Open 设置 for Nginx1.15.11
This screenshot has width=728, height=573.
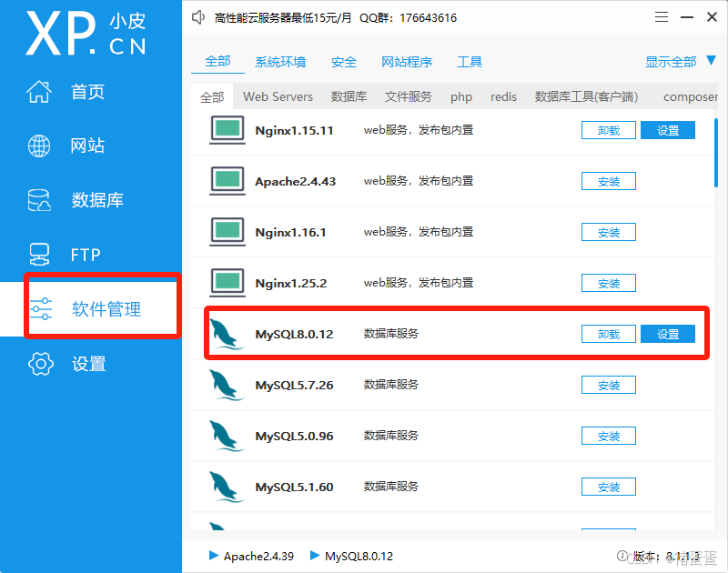(x=668, y=130)
